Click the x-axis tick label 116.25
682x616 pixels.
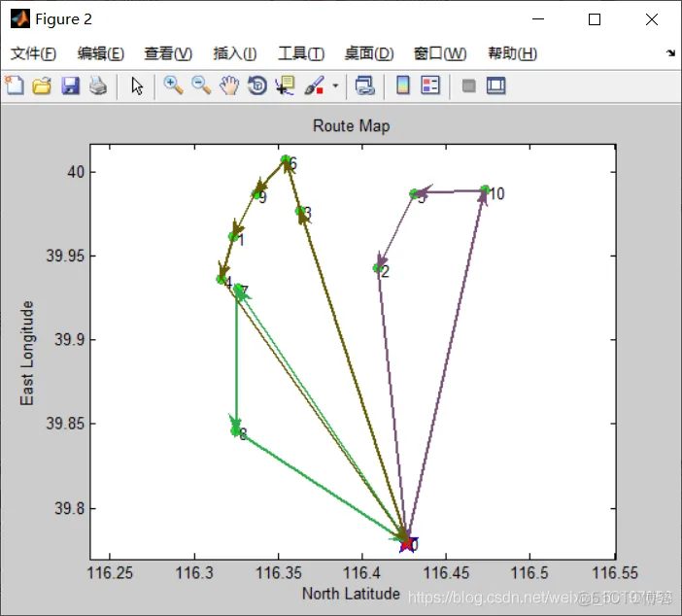click(x=110, y=572)
